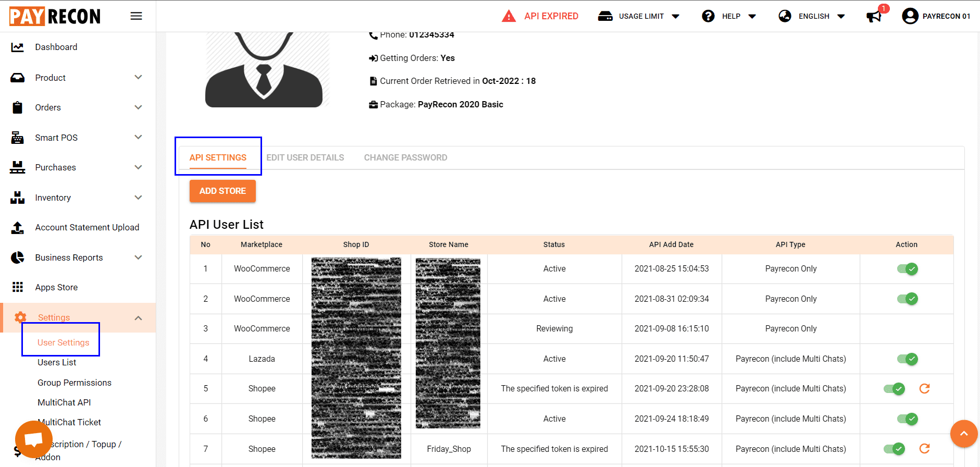Click the Apps Store grid icon
This screenshot has height=467, width=980.
click(x=17, y=287)
